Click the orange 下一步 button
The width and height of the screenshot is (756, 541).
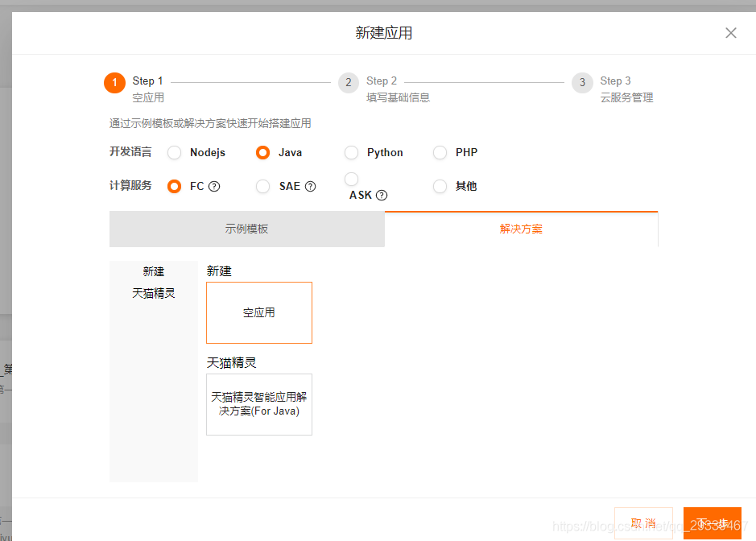pos(713,523)
